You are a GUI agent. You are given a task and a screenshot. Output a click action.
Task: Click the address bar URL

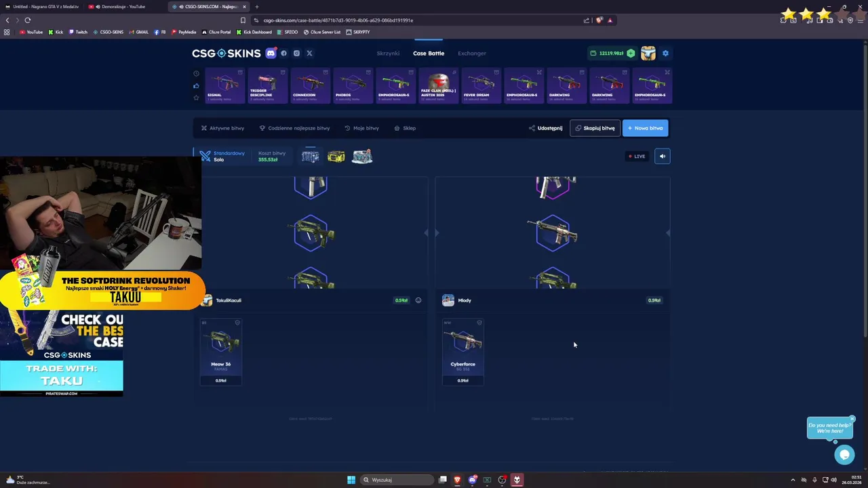338,20
